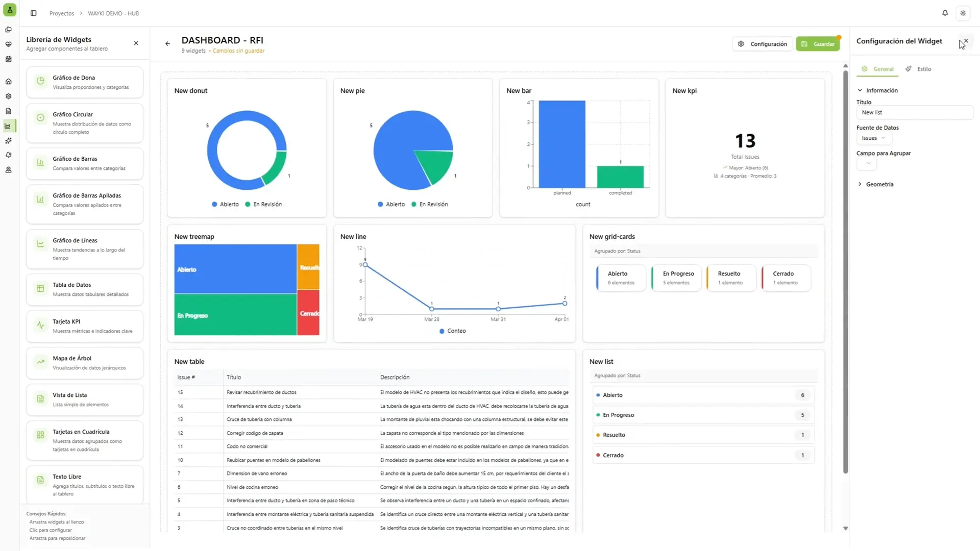980x551 pixels.
Task: Click WAYKI DEMO - HUB breadcrumb
Action: pyautogui.click(x=113, y=13)
